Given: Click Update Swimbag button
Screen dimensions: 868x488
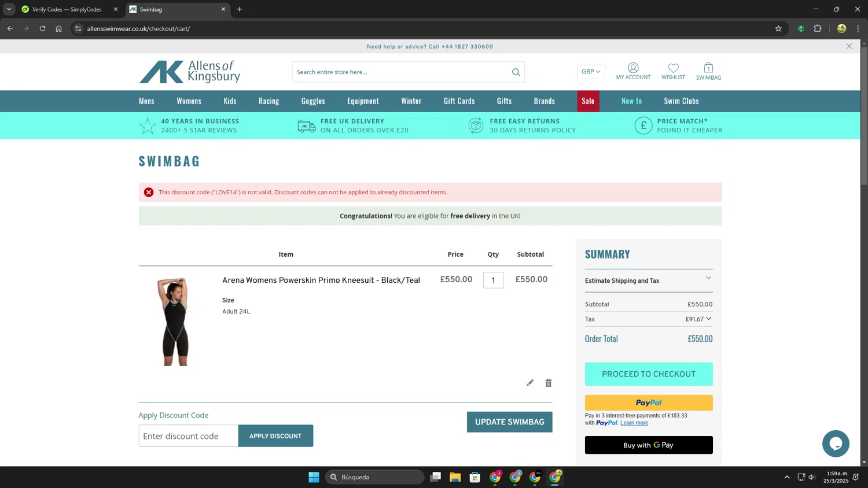Looking at the screenshot, I should point(509,422).
